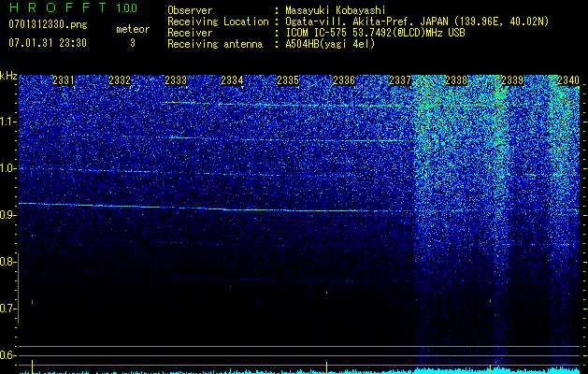Click the Receiving Location value Ogata-vill. Akita-Pref.
Viewport: 588px width, 374px height.
click(x=351, y=22)
